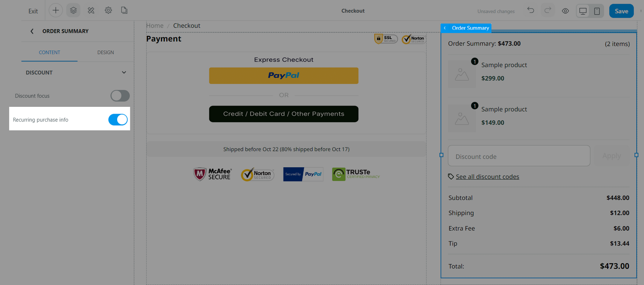Undo the last change
Image resolution: width=644 pixels, height=285 pixels.
[531, 10]
